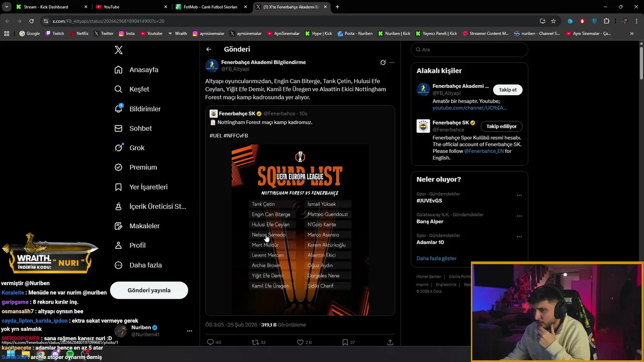Open options menu for Barış Alper trend

pos(519,216)
